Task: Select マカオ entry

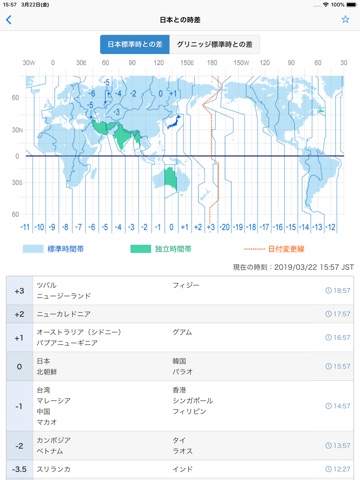Action: tap(47, 422)
